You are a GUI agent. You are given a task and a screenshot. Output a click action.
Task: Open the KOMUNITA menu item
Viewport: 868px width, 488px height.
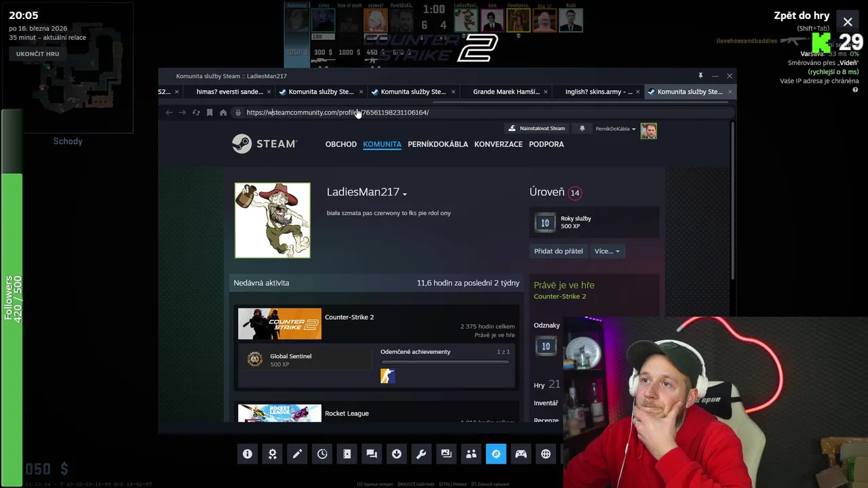(x=382, y=144)
